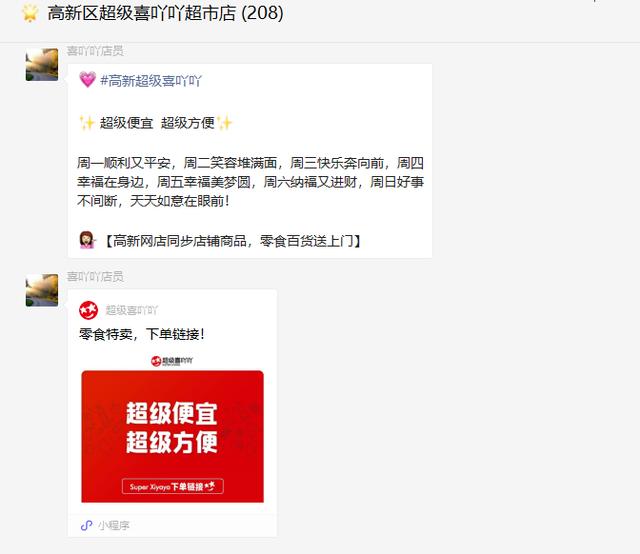Viewport: 640px width, 554px height.
Task: Click the 小程序 footer label
Action: tap(113, 525)
